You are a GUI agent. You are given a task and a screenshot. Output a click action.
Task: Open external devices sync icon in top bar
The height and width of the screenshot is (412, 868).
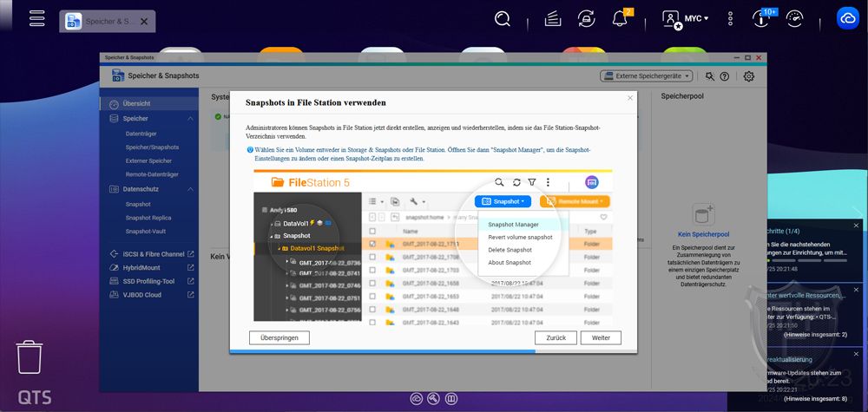click(x=586, y=19)
